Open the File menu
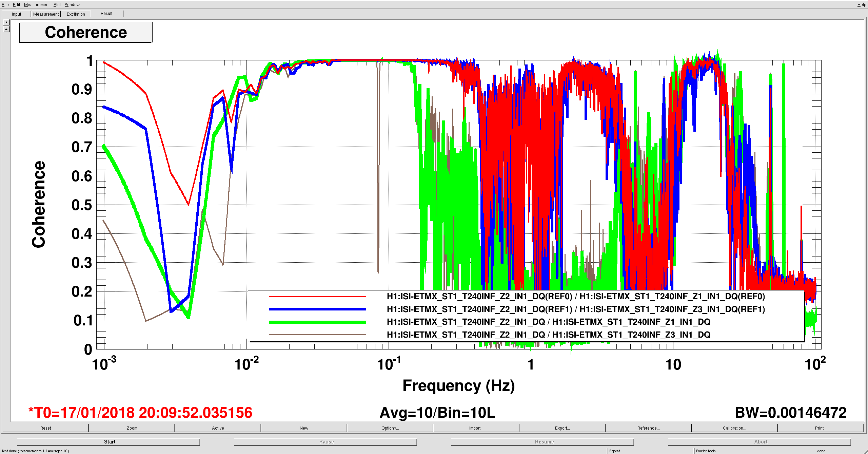868x454 pixels. coord(5,4)
